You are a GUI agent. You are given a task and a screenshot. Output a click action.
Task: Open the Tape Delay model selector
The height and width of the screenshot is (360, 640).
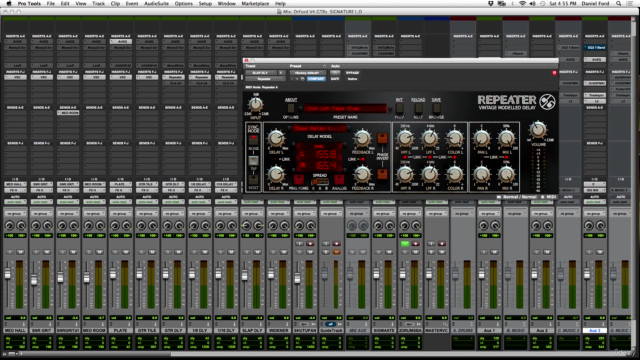point(319,129)
